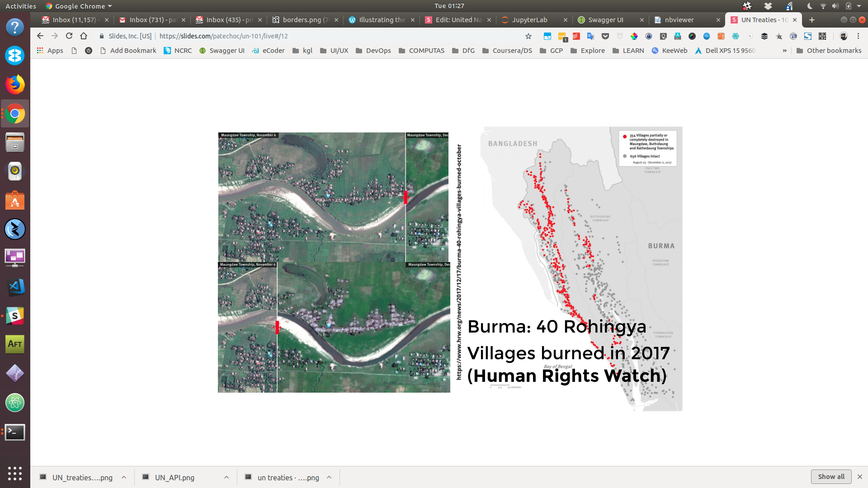868x488 pixels.
Task: Bookmark this page with star icon
Action: (x=528, y=36)
